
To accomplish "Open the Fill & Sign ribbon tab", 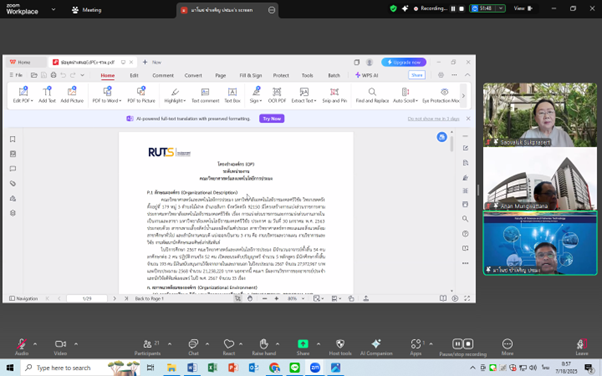I will click(x=251, y=75).
